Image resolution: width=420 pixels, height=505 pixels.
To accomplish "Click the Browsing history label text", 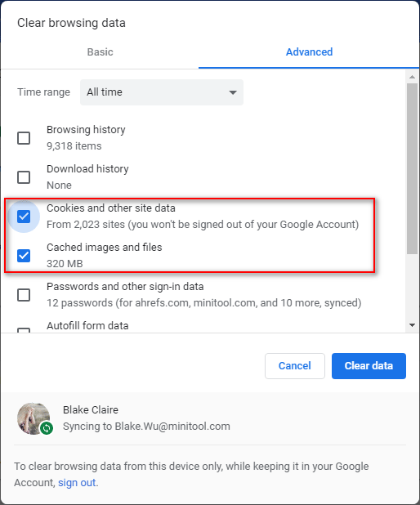I will tap(86, 129).
